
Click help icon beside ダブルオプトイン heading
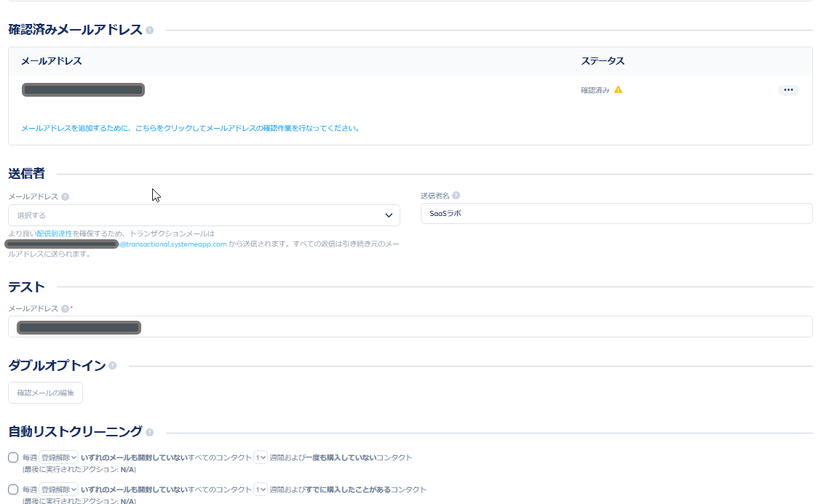[x=112, y=366]
